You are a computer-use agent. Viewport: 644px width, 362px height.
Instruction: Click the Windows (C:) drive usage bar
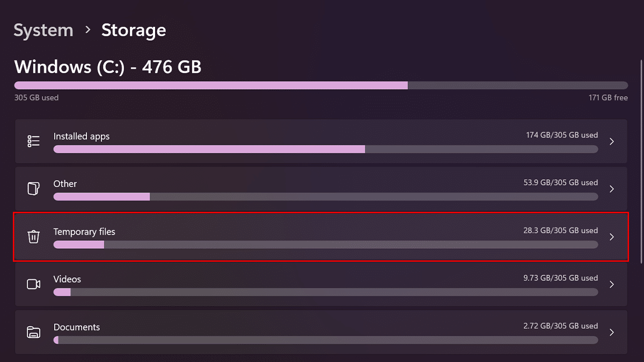(320, 85)
